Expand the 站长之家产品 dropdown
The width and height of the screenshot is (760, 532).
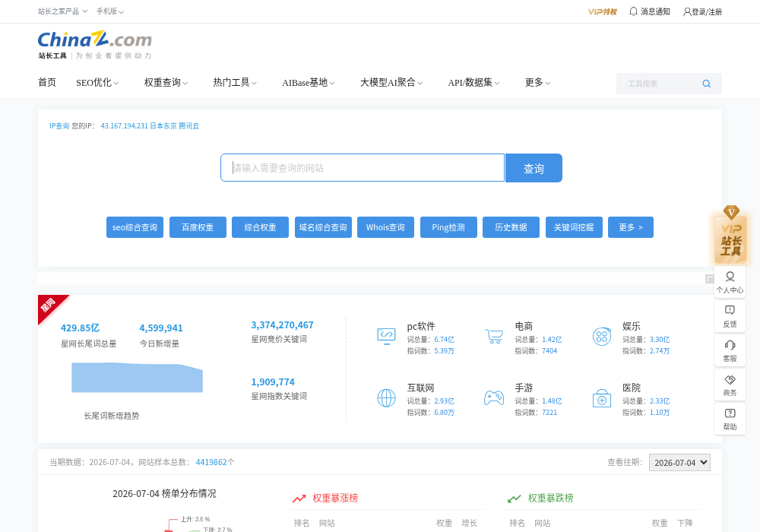[62, 11]
